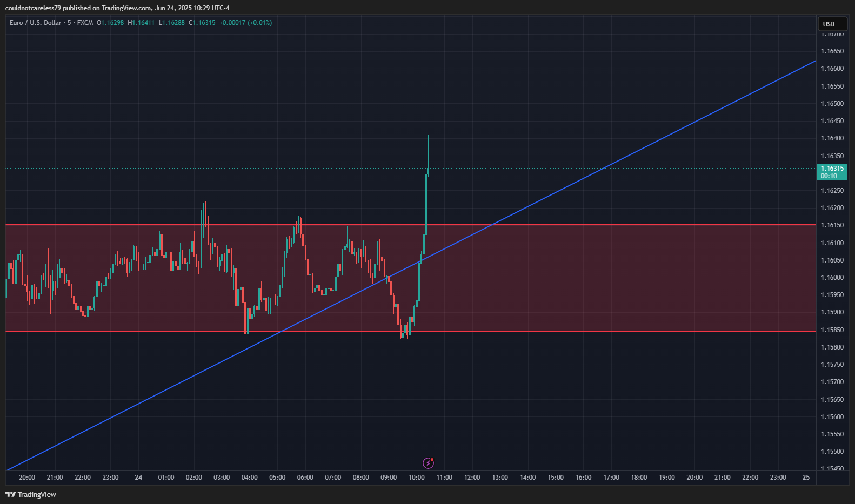
Task: Click the 19:00 time axis label
Action: (667, 478)
